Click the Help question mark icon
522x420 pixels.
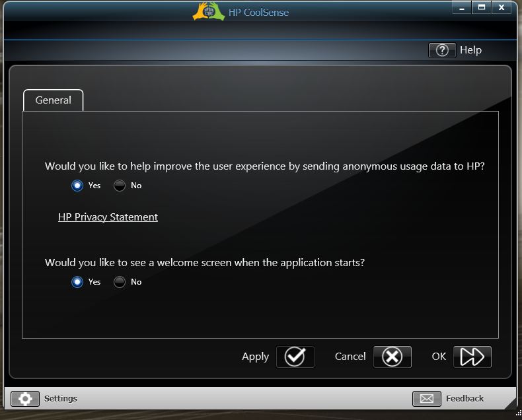(x=442, y=50)
